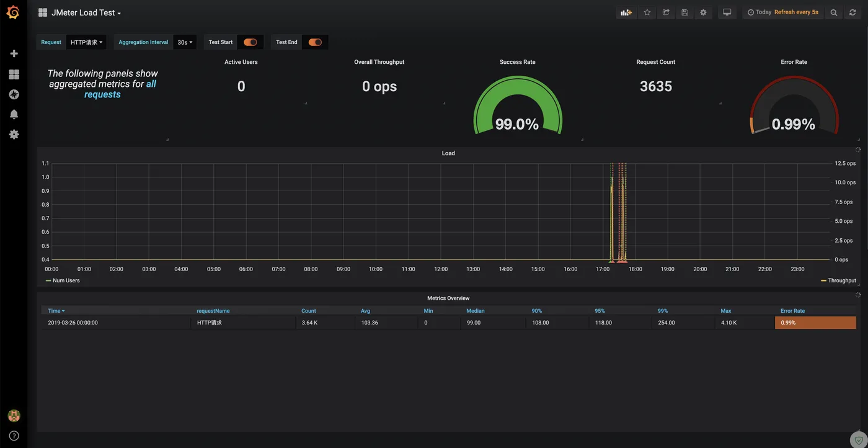This screenshot has height=448, width=868.
Task: Click the orange 0.99% error rate cell
Action: coord(816,323)
